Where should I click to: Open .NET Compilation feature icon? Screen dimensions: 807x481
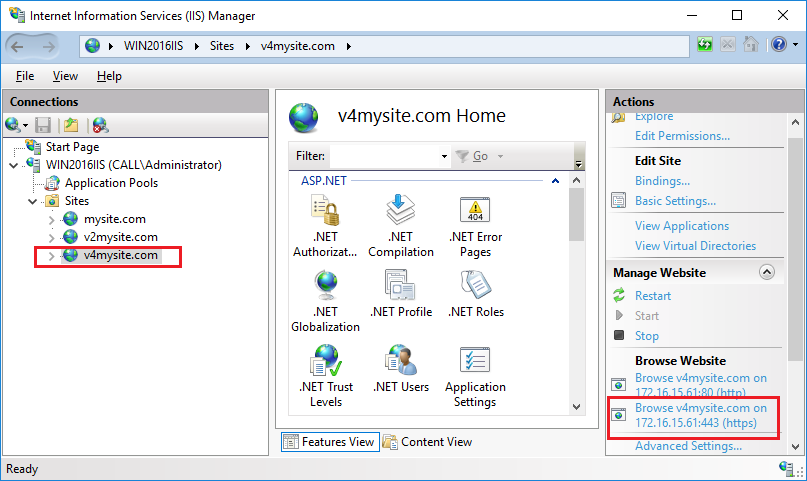click(400, 210)
